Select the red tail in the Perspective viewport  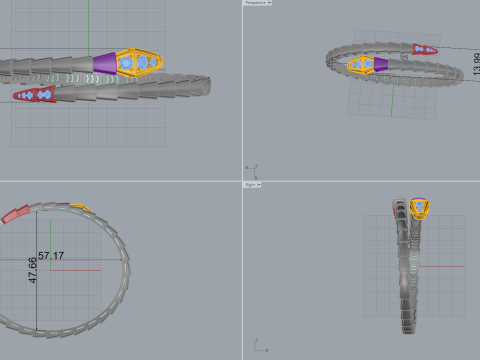coord(425,49)
